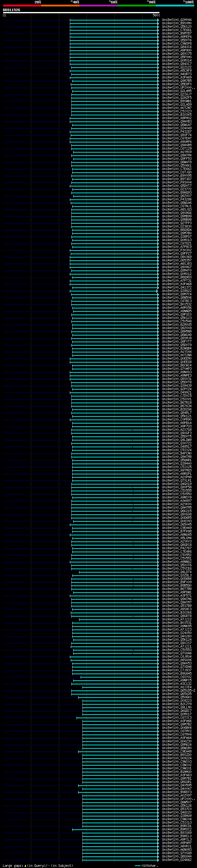The height and width of the screenshot is (868, 197).
Task: Select the UniRef100_Q2LAM5 label
Action: (177, 91)
